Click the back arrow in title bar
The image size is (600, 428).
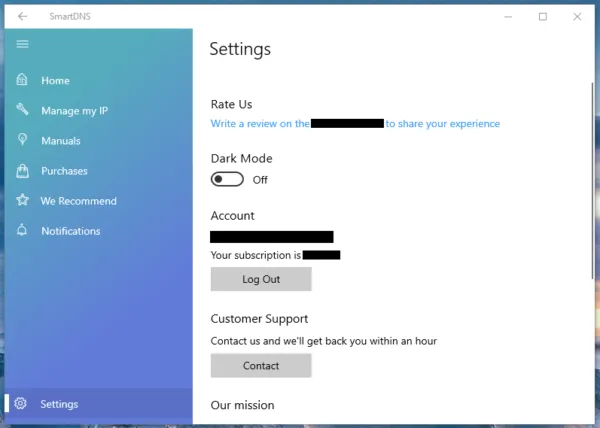click(23, 16)
